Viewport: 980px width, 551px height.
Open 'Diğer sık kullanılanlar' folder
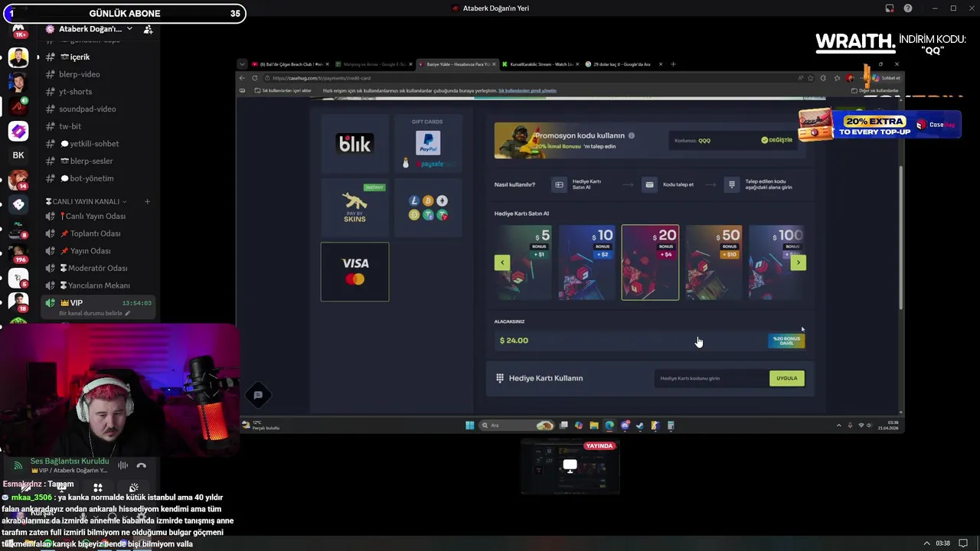pos(875,90)
